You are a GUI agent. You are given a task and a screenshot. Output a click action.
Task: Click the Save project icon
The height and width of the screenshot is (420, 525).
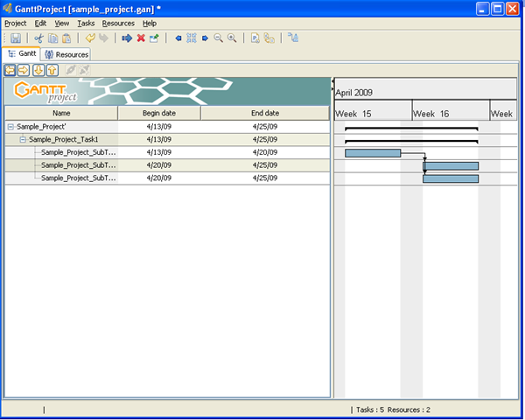click(x=17, y=38)
